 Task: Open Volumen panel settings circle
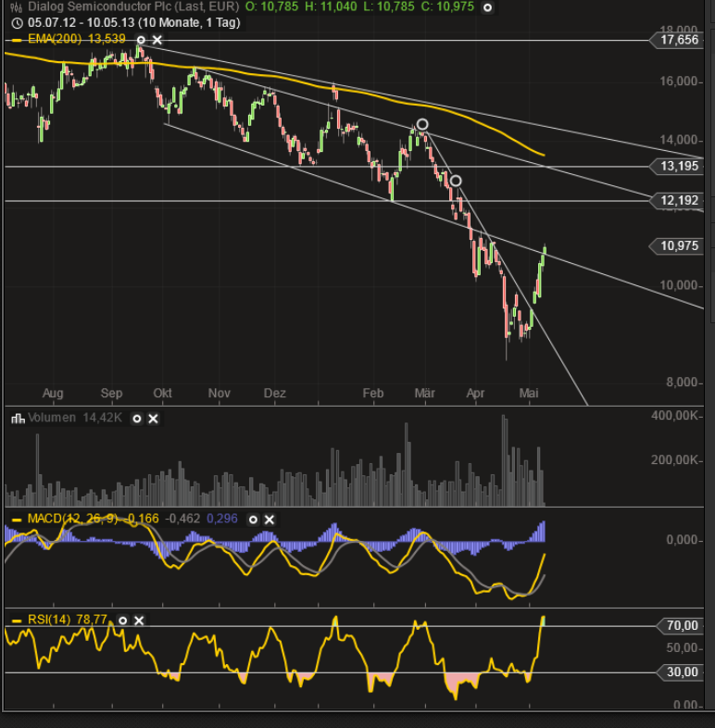[x=137, y=419]
